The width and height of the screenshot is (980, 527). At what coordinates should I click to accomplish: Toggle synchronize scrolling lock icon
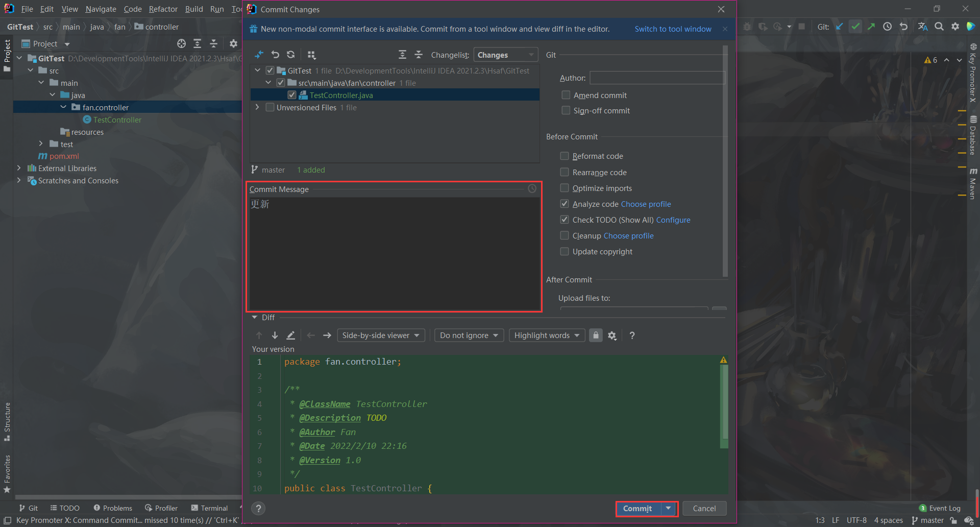(596, 336)
